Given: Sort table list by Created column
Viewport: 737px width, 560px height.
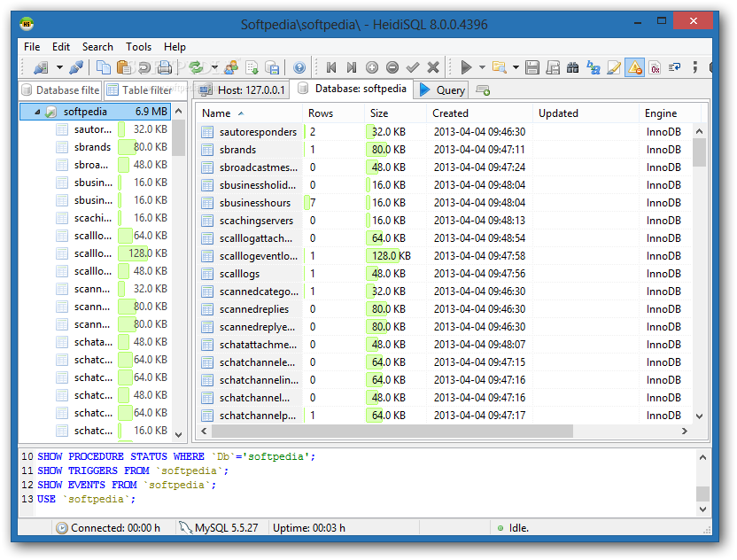Looking at the screenshot, I should click(x=480, y=113).
